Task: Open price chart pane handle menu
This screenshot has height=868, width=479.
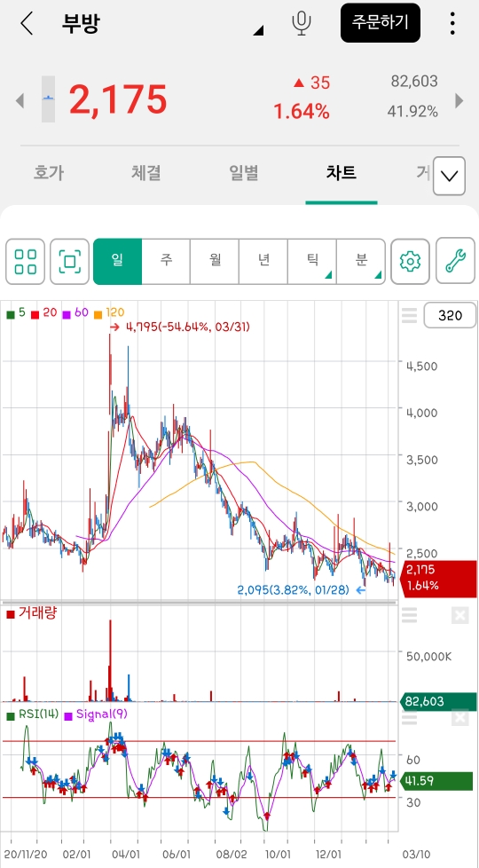Action: tap(409, 315)
